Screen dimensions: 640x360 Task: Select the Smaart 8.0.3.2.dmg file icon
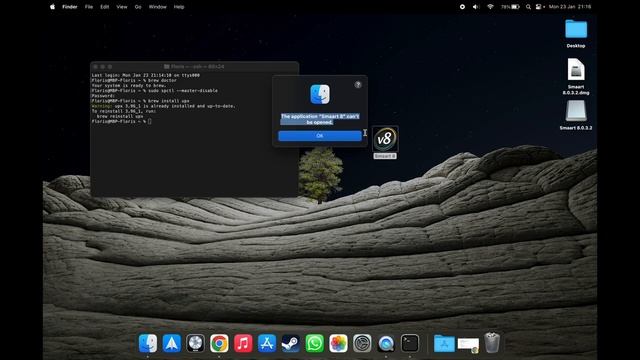[576, 70]
